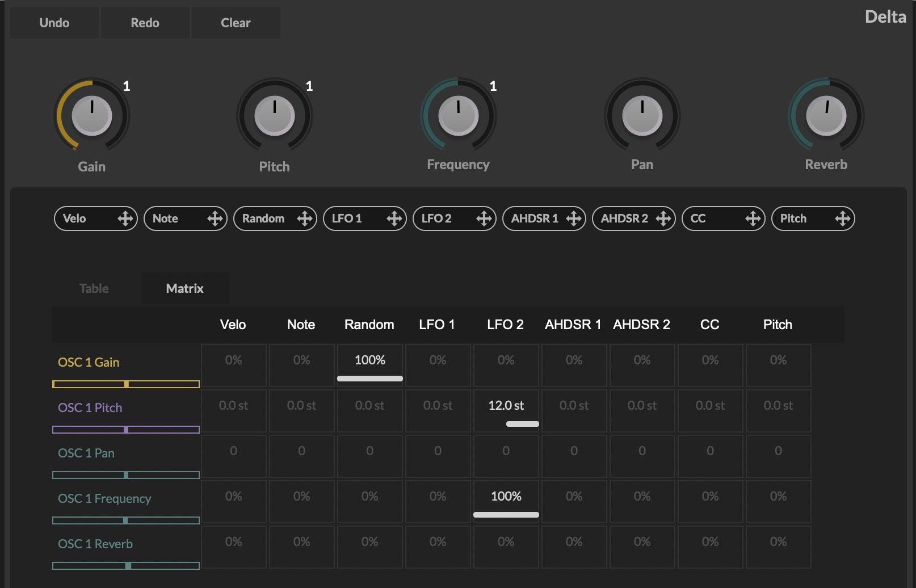The image size is (916, 588).
Task: Click the Pan knob
Action: click(642, 115)
